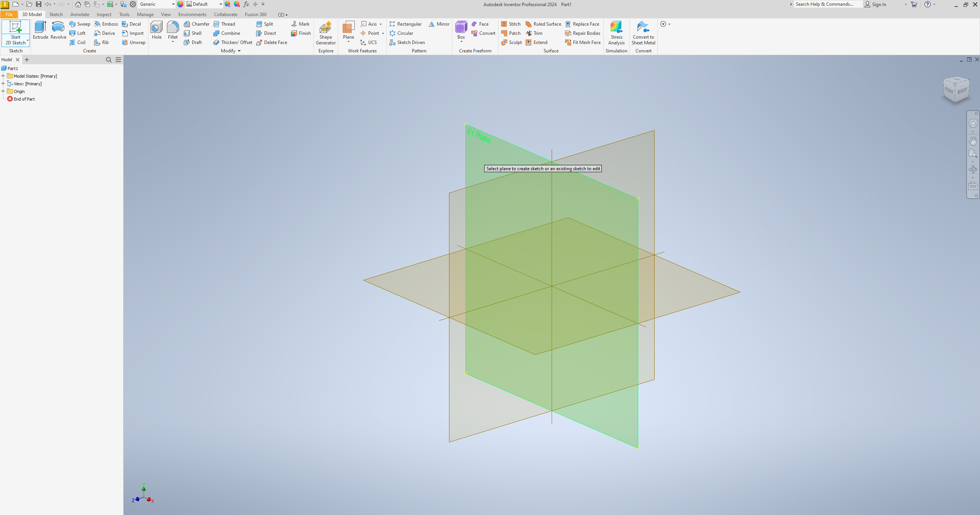980x515 pixels.
Task: Click Home view in quick access toolbar
Action: point(78,4)
